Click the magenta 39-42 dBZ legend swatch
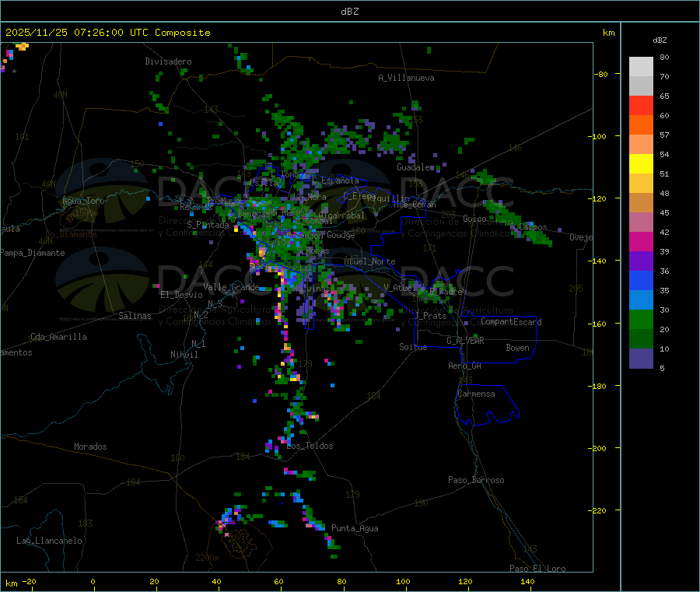700x592 pixels. point(641,241)
